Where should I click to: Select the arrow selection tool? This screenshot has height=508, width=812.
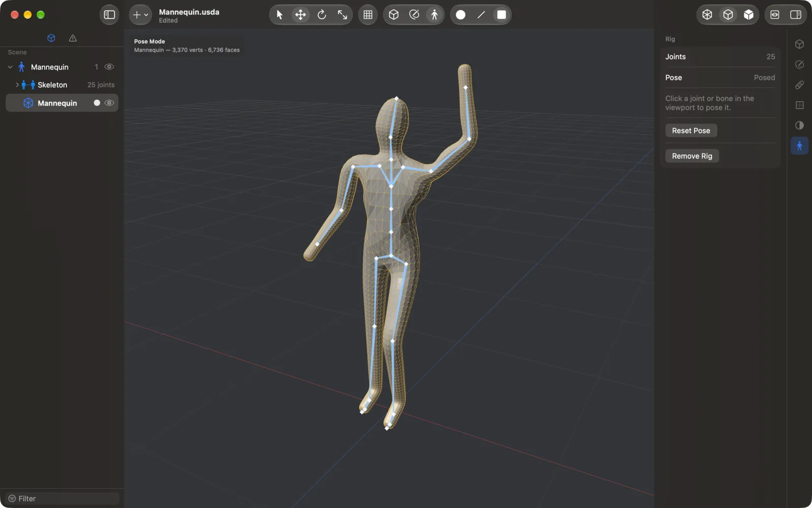click(x=280, y=15)
